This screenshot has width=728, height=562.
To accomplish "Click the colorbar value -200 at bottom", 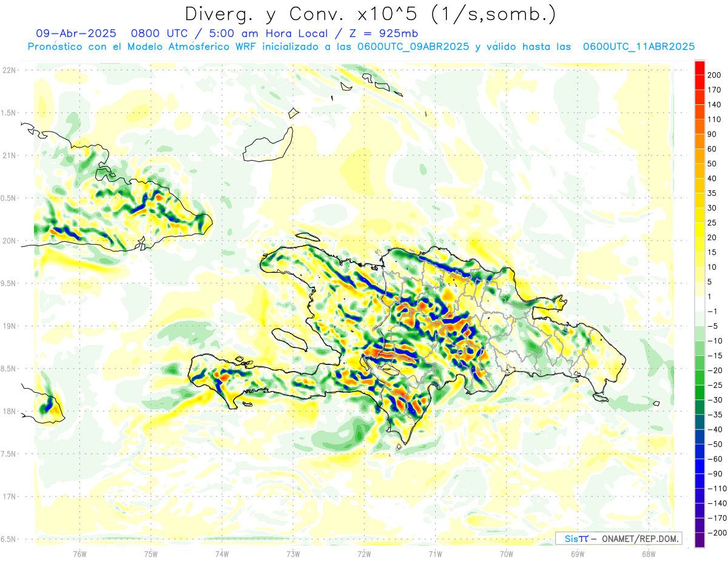I will [x=716, y=533].
